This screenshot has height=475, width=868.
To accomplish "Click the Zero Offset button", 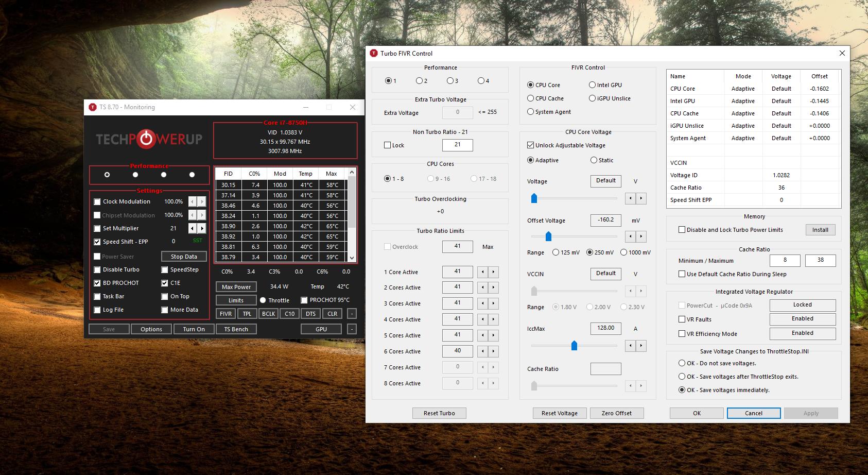I will click(617, 413).
